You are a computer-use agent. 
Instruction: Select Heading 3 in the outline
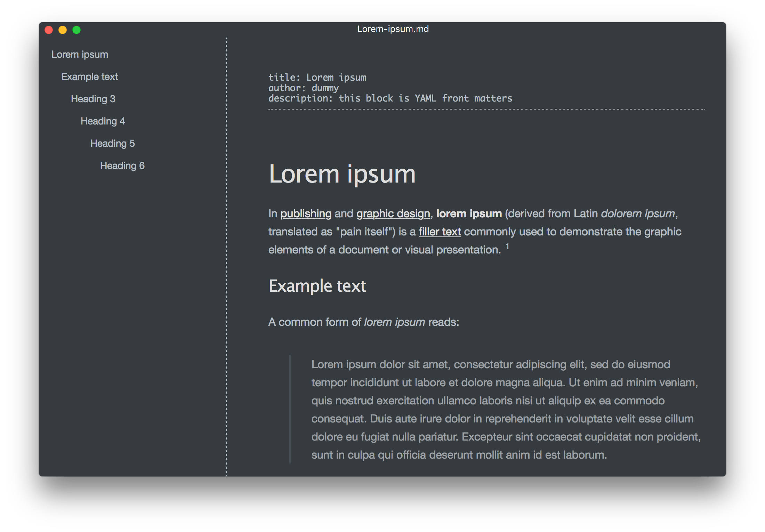tap(93, 99)
